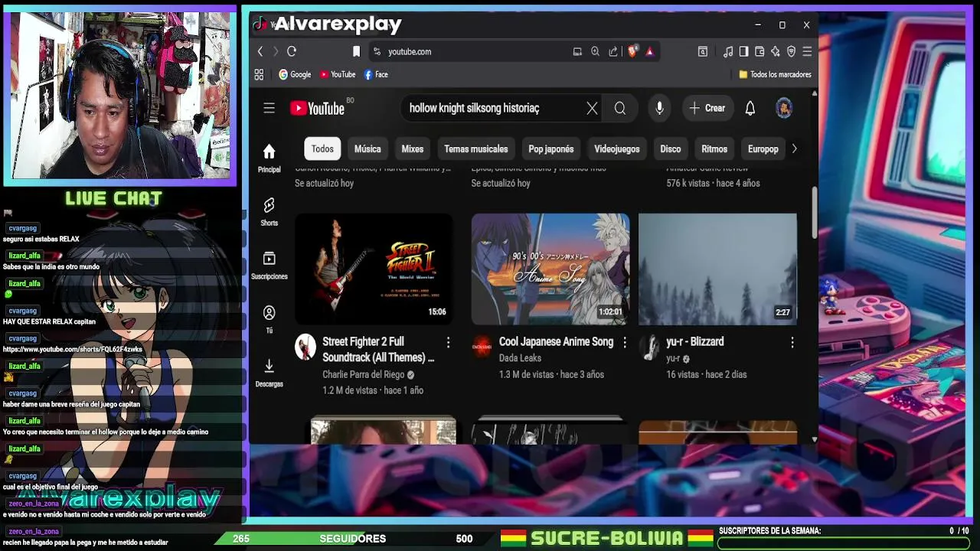980x551 pixels.
Task: Click the zoom magnifier icon in address bar
Action: pyautogui.click(x=595, y=51)
